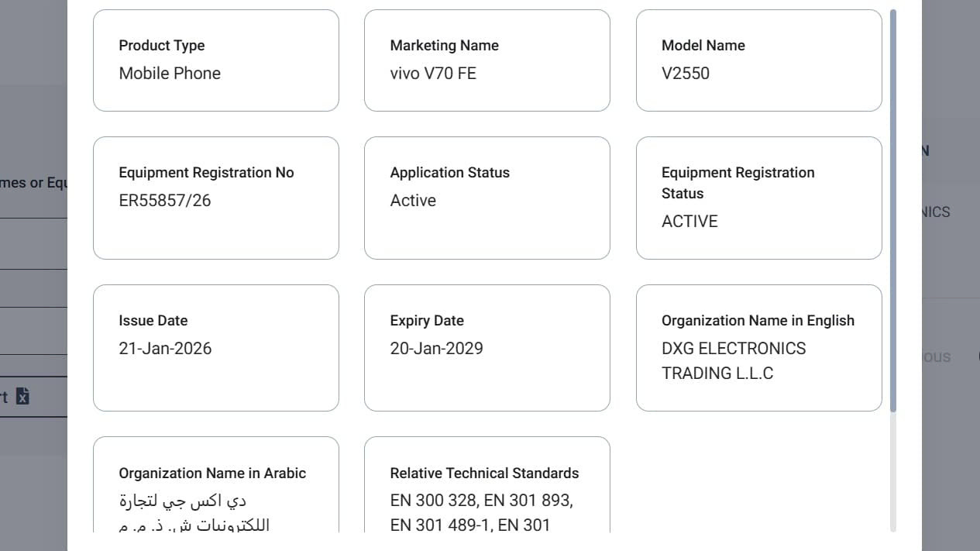Select the issue date 21-Jan-2026
The image size is (980, 551).
click(x=165, y=349)
